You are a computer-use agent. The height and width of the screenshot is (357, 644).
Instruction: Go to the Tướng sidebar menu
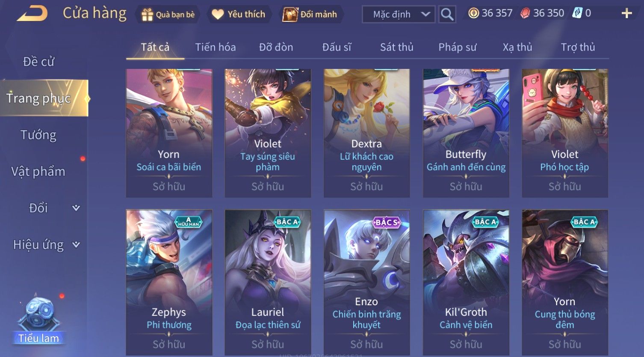point(38,135)
